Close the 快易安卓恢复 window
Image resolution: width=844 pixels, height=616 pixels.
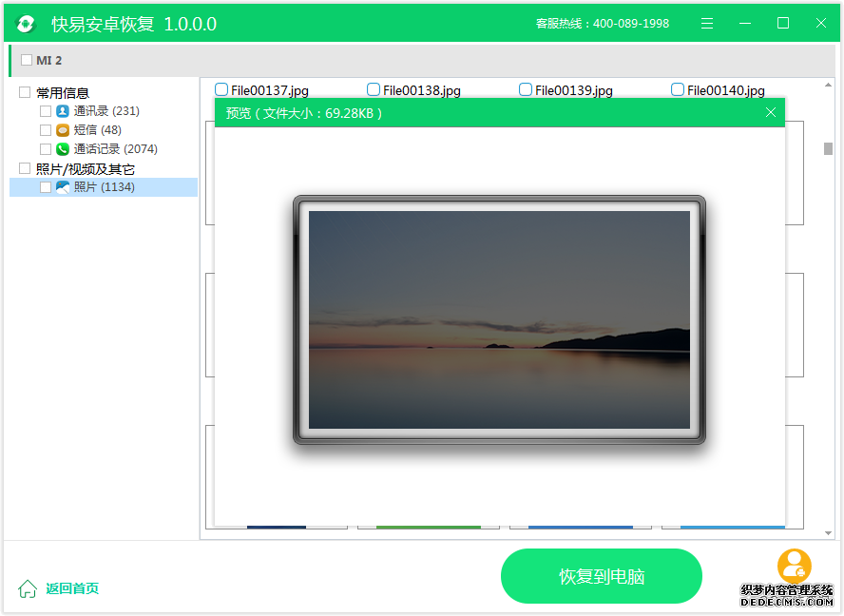[x=821, y=23]
